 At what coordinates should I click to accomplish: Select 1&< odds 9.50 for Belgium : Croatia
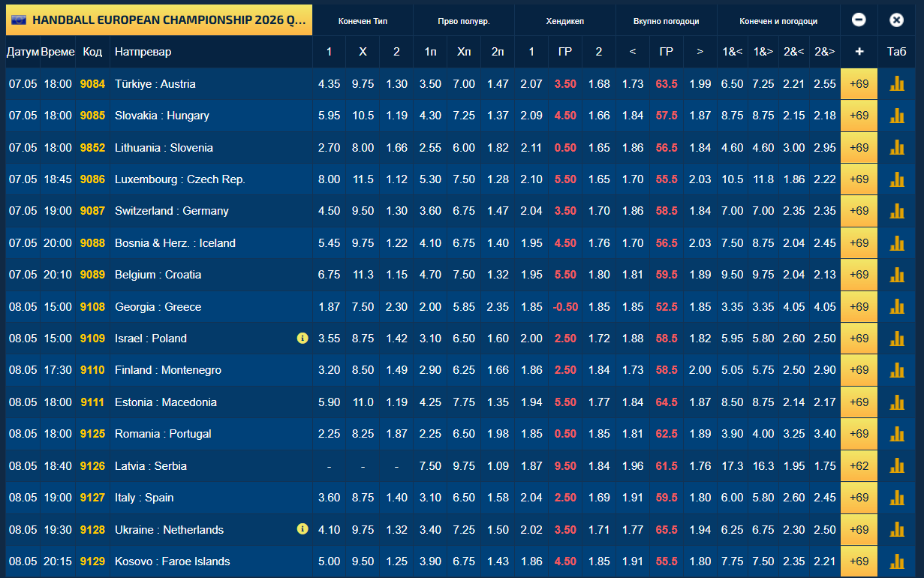(732, 275)
